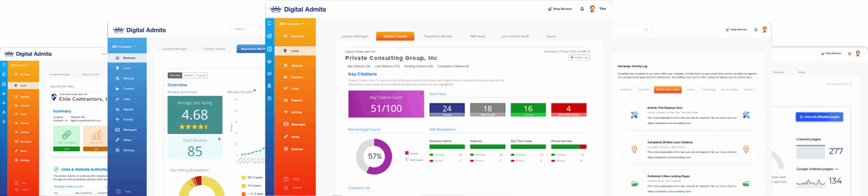Viewport: 868px width, 196px height.
Task: Click Logout in the Citation Tracker window's sidebar
Action: point(294,188)
